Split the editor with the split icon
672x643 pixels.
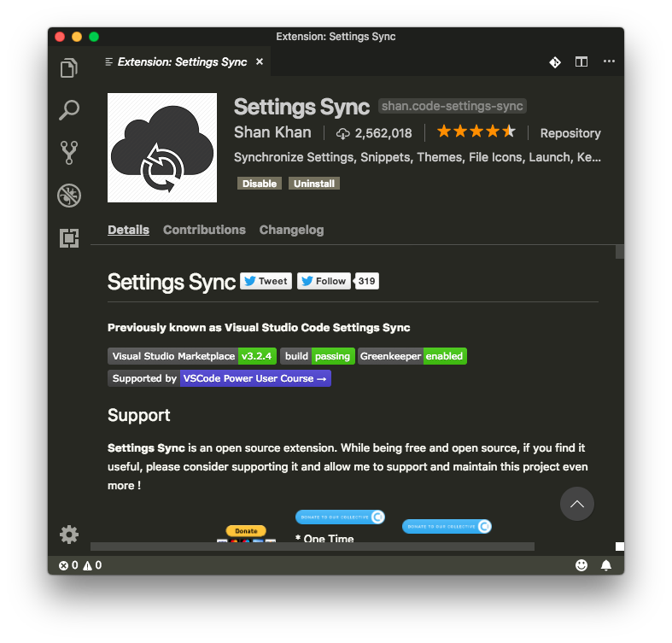click(x=581, y=61)
